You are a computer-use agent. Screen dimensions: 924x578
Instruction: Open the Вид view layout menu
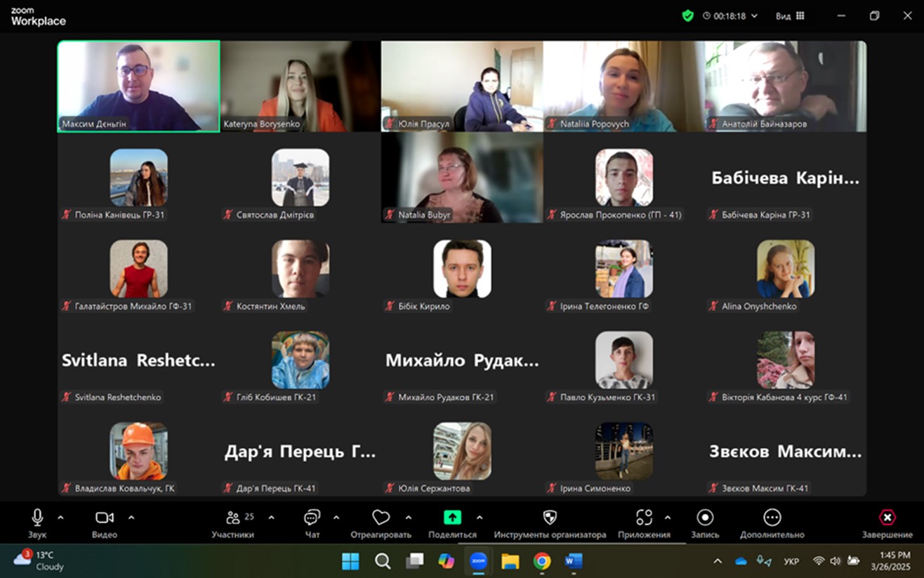point(789,15)
